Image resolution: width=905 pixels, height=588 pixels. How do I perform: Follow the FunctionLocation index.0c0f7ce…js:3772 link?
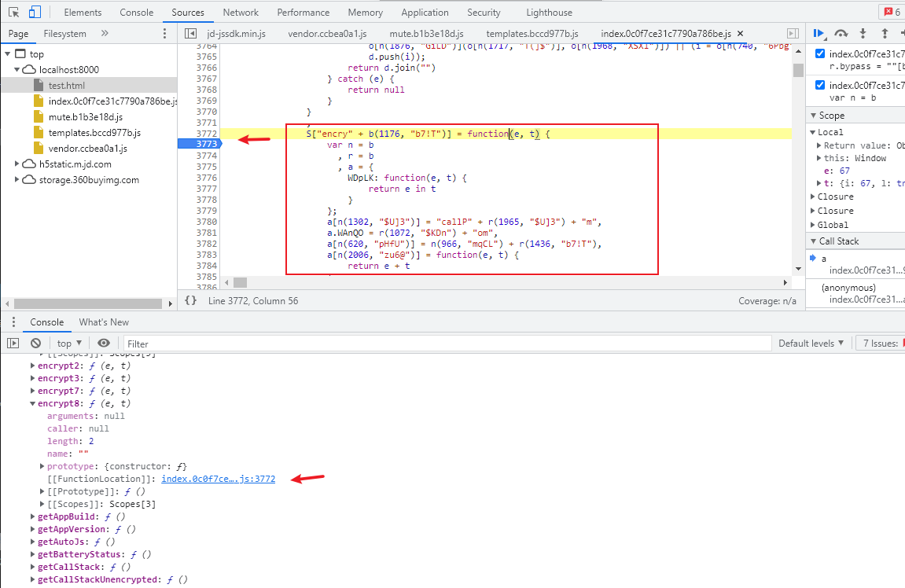pos(218,479)
